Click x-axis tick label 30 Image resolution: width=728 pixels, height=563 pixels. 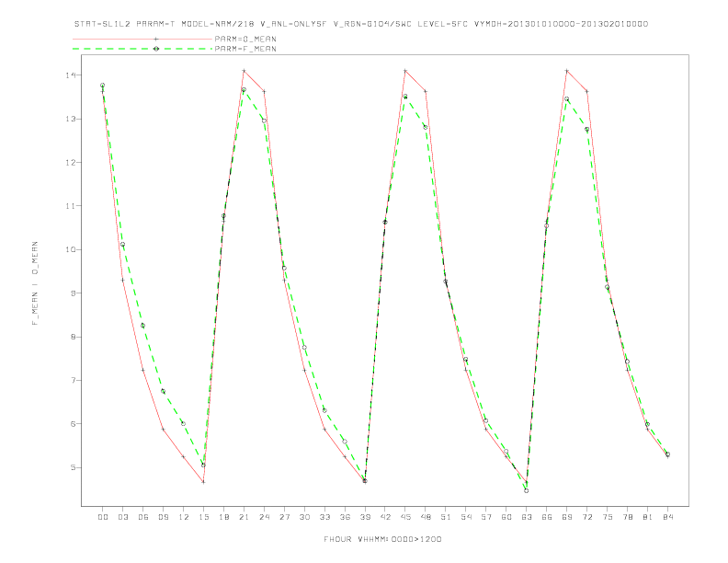pos(304,517)
